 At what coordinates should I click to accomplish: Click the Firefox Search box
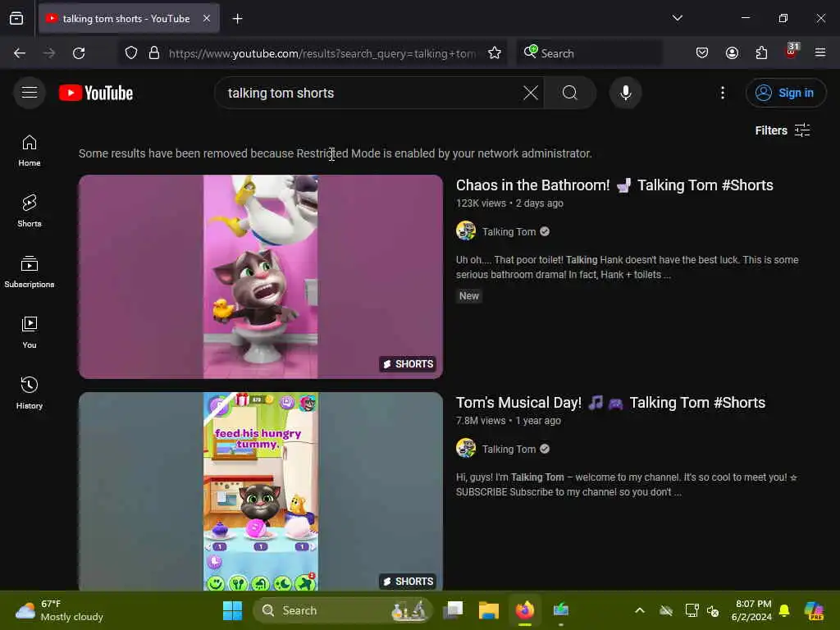589,53
